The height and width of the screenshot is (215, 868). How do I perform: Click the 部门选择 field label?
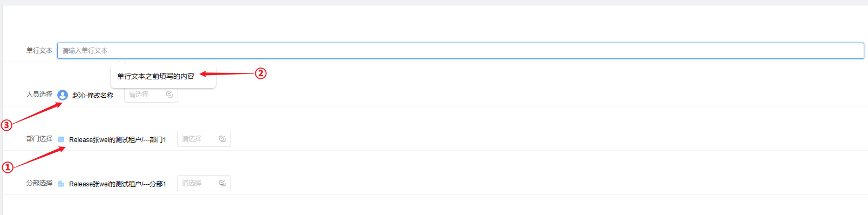[x=39, y=139]
